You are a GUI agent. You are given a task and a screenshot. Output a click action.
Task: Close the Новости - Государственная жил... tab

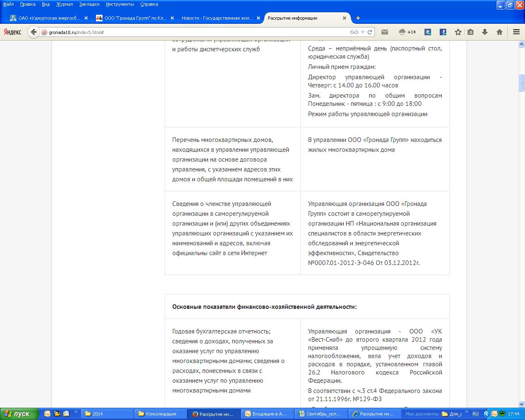[258, 18]
